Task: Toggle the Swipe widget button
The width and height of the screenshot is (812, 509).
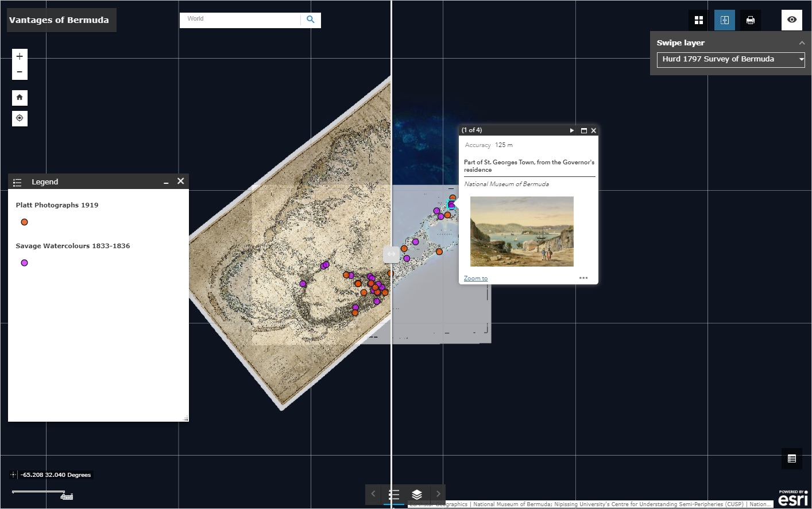Action: click(724, 20)
